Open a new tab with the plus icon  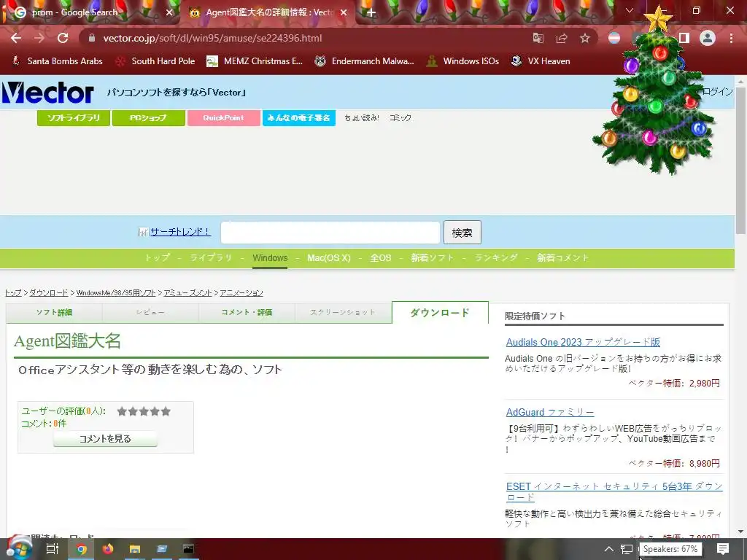(x=371, y=12)
